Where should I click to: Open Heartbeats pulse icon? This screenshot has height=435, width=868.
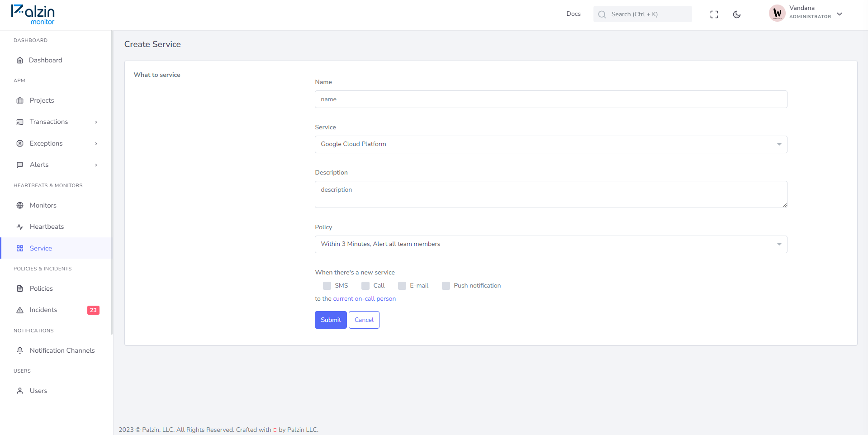[x=20, y=227]
